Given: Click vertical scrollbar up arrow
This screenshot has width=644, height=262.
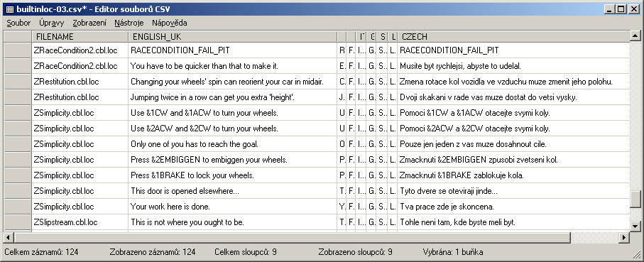Looking at the screenshot, I should click(x=635, y=36).
